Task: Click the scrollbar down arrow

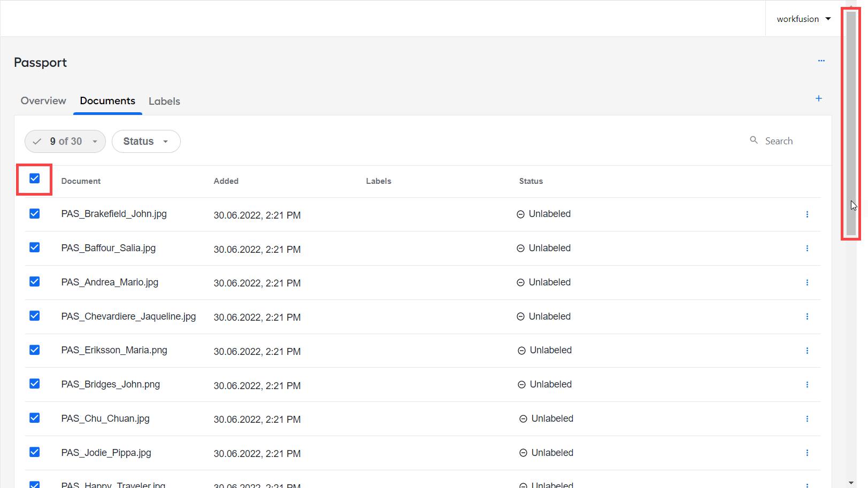Action: coord(851,483)
